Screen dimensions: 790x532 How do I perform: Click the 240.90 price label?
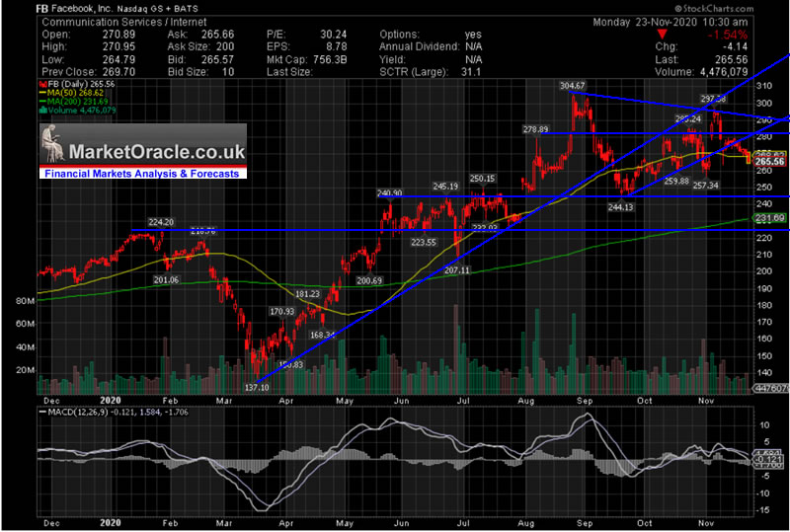pyautogui.click(x=390, y=192)
